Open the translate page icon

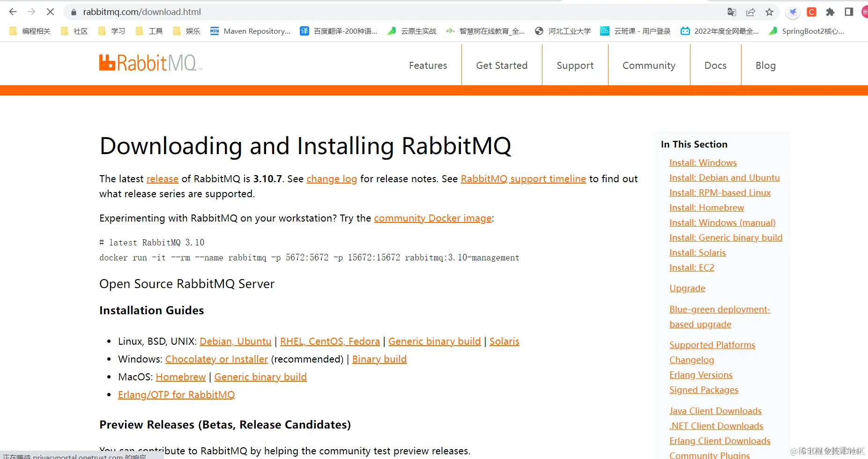tap(732, 12)
